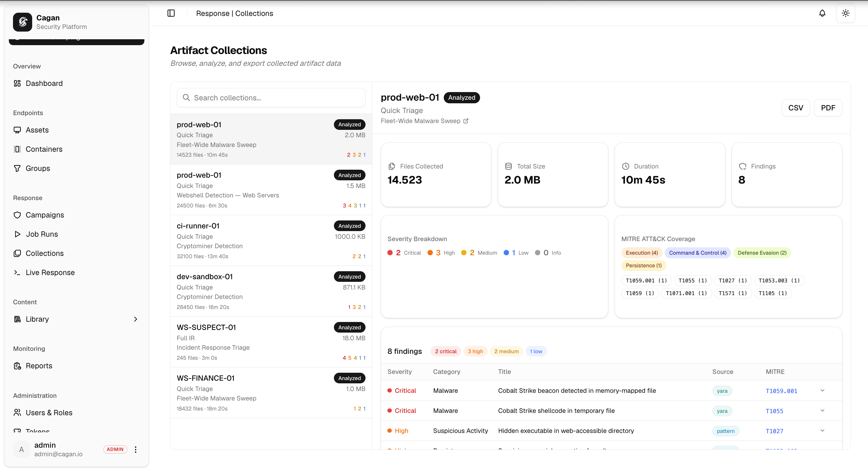Open Live Response via the terminal icon

[17, 273]
